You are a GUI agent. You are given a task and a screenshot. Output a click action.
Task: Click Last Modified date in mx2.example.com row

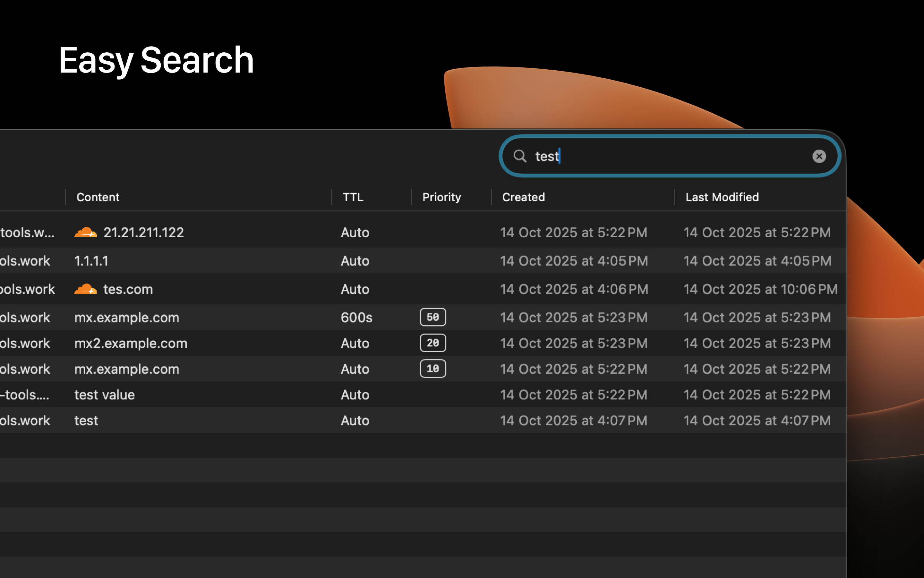pos(757,343)
